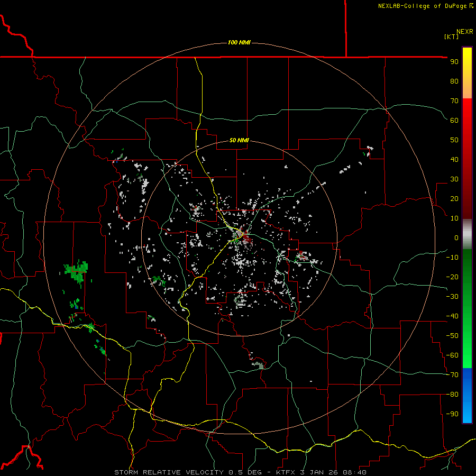The width and height of the screenshot is (476, 476).
Task: Click the -30 knot scale value
Action: tap(452, 297)
